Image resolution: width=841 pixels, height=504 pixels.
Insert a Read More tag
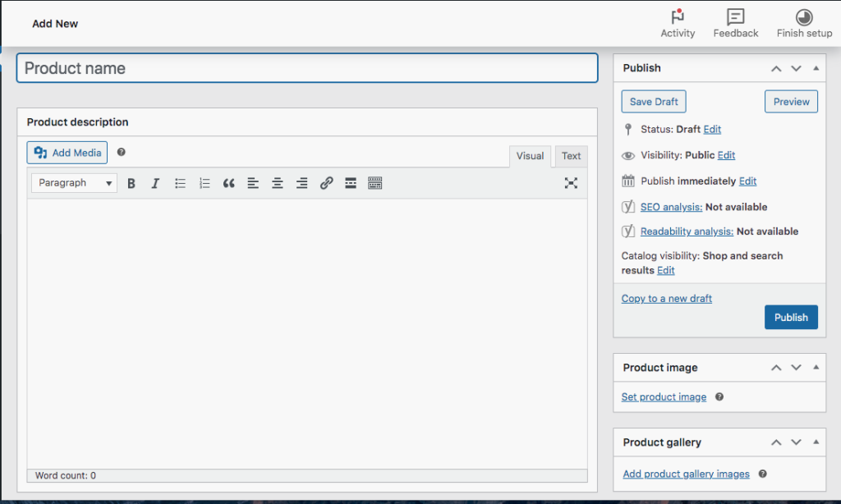(351, 183)
